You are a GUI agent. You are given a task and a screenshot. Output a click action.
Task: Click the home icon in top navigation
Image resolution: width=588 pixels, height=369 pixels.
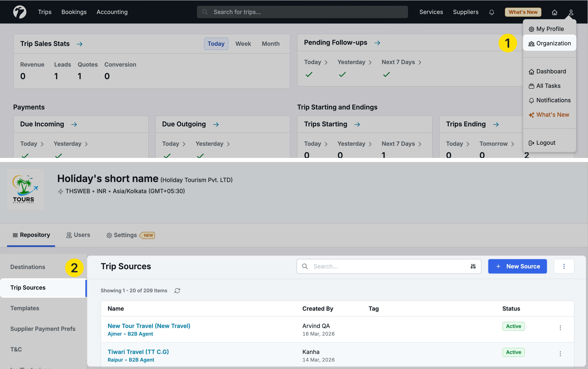pos(554,12)
